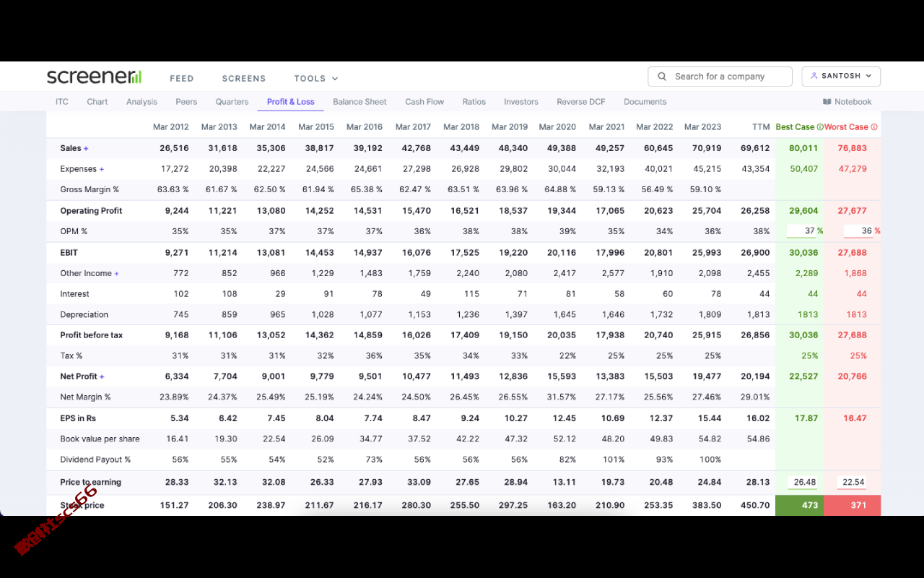The image size is (924, 578).
Task: Click the Tax % row label
Action: coord(71,356)
